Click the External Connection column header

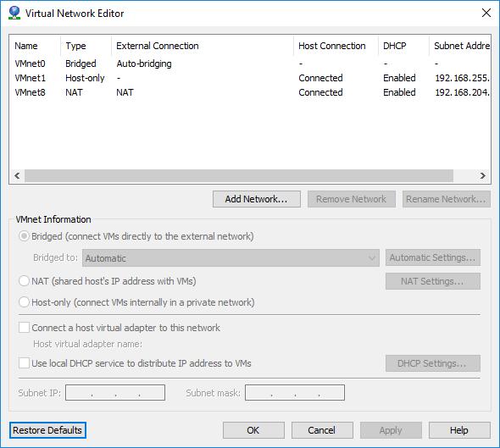[x=203, y=46]
